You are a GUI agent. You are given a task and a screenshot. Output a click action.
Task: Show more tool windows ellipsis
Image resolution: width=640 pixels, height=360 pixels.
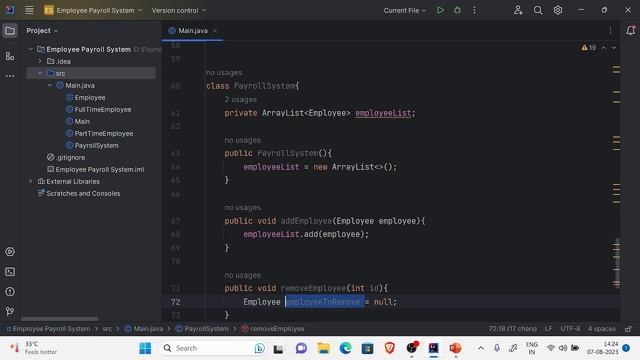[x=10, y=76]
